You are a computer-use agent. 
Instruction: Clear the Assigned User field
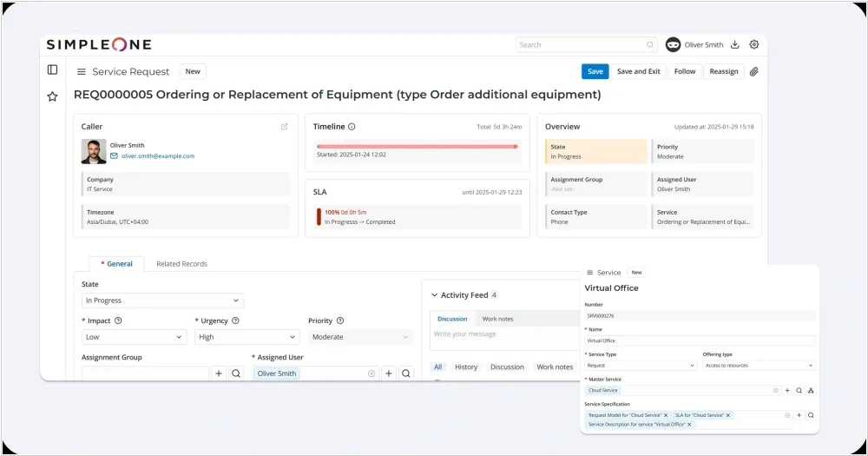(x=372, y=373)
